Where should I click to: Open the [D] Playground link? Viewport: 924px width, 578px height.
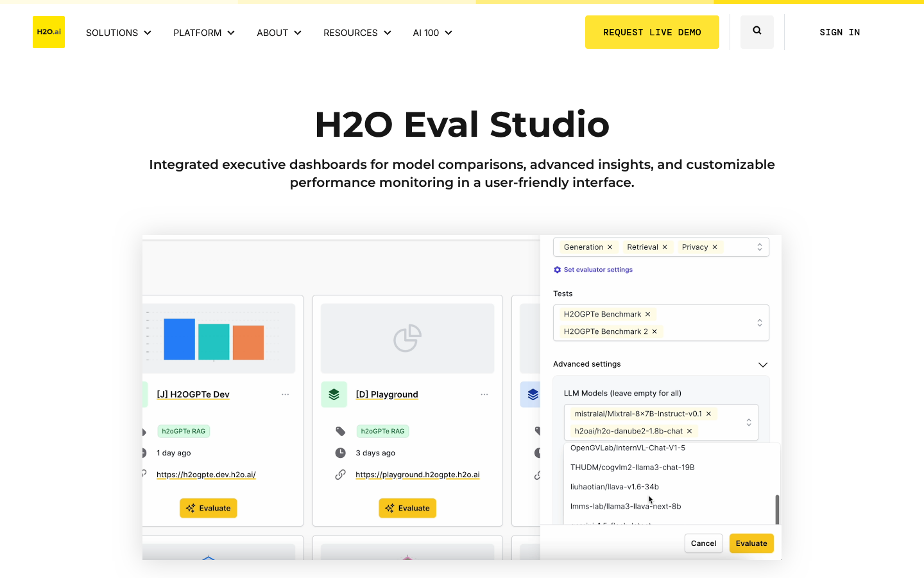387,394
